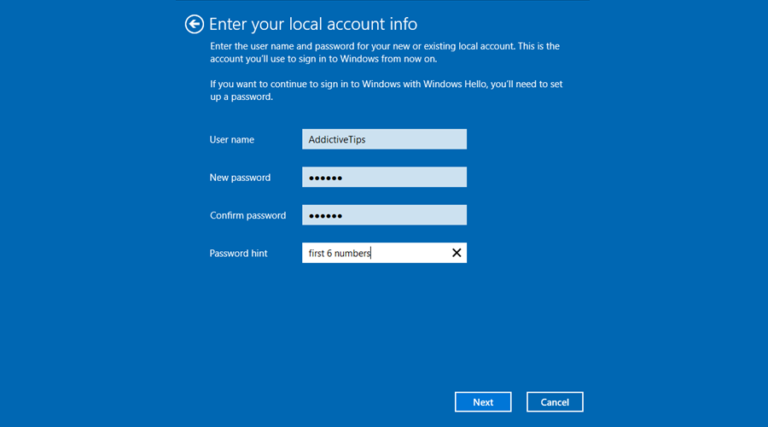
Task: Click the "Confirm password" label
Action: tap(248, 215)
